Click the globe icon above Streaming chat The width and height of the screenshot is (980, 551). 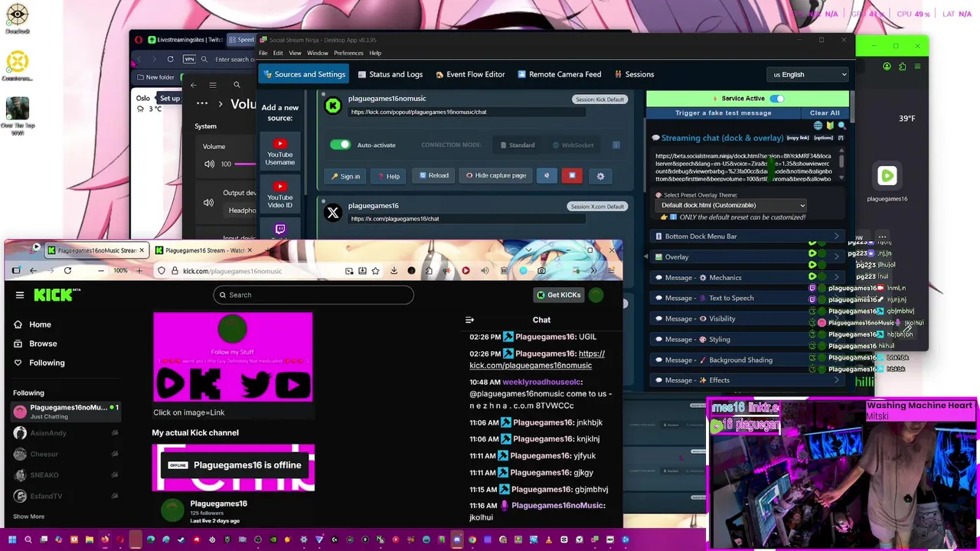click(x=818, y=126)
